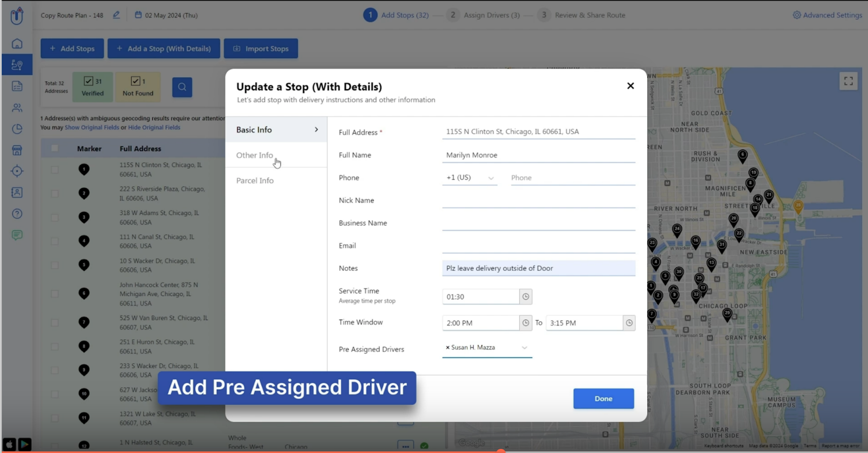Click the Email input field
868x453 pixels.
click(539, 246)
